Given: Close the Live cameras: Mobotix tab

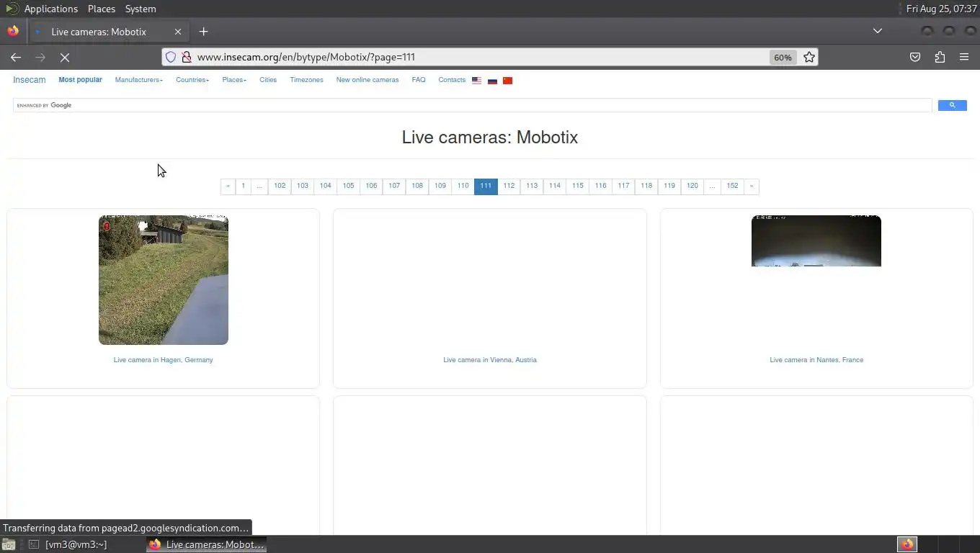Looking at the screenshot, I should (178, 32).
